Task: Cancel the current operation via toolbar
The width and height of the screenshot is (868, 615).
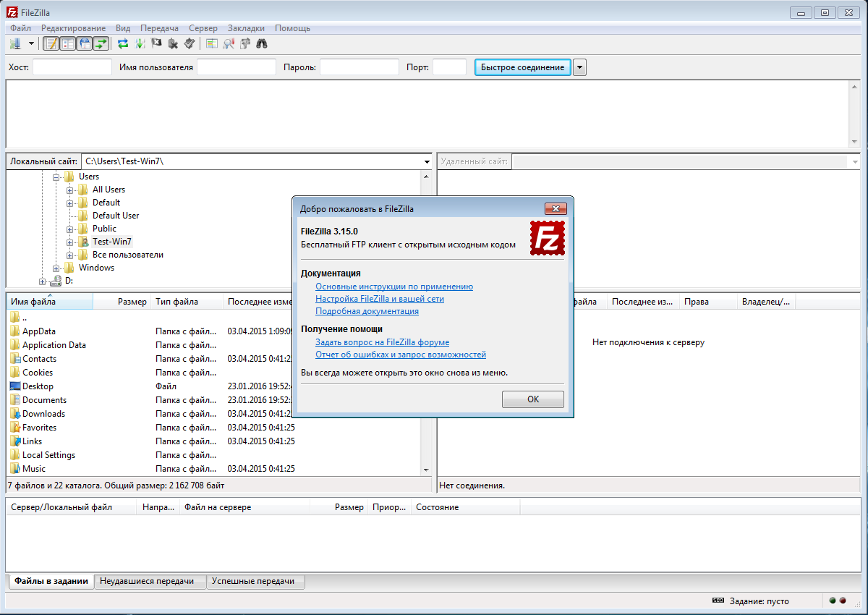Action: pos(156,43)
